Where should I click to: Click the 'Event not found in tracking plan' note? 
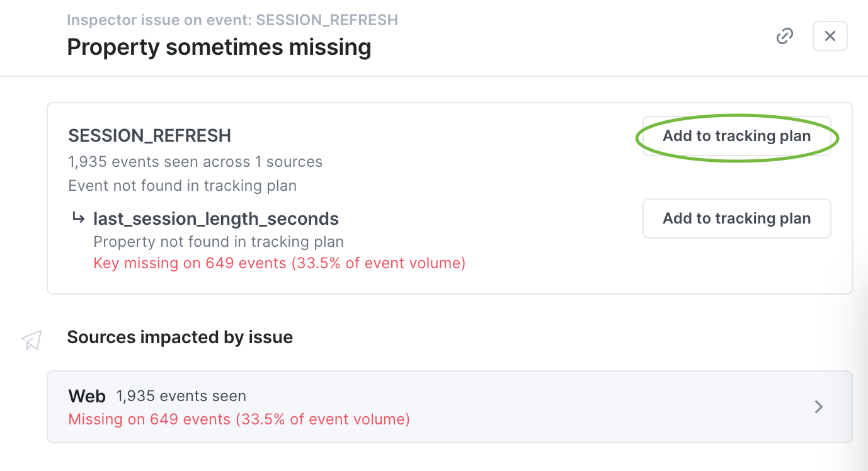(182, 186)
